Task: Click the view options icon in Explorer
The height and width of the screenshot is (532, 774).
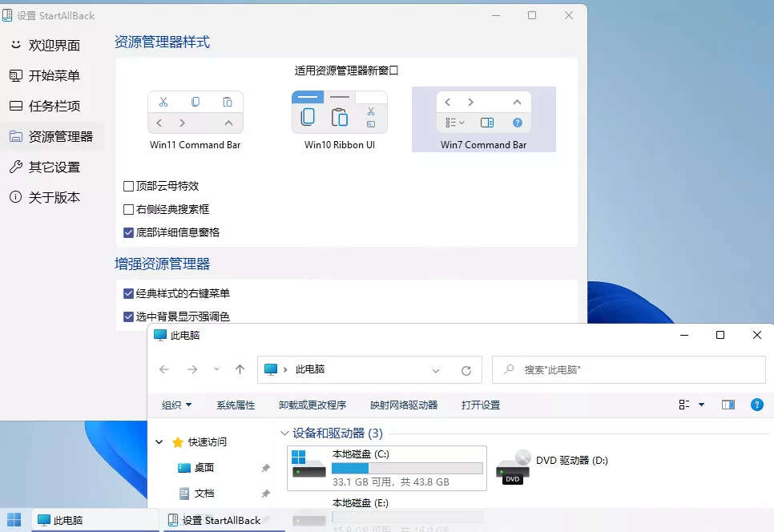Action: pos(683,405)
